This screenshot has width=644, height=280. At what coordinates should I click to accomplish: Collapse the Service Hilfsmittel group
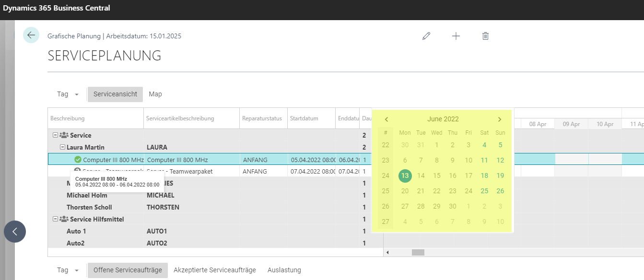click(56, 219)
